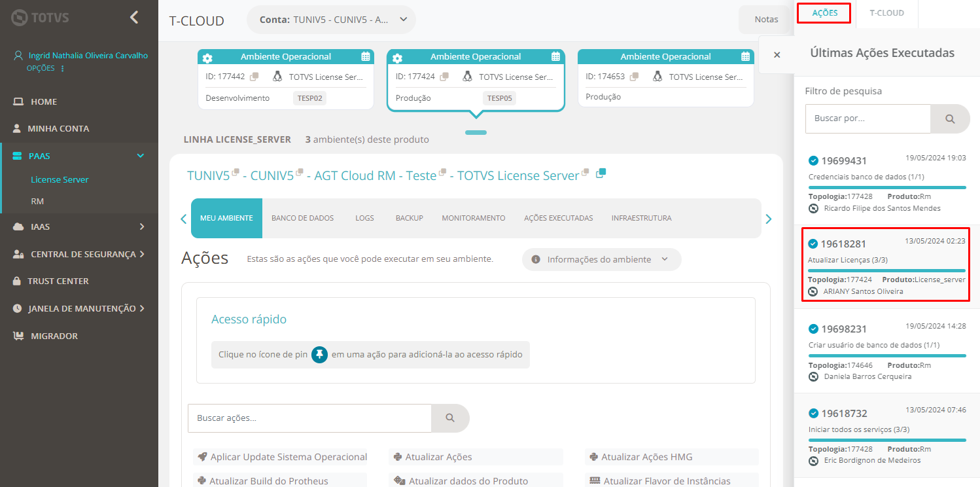Copy ID 177424 with the copy icon

tap(444, 77)
